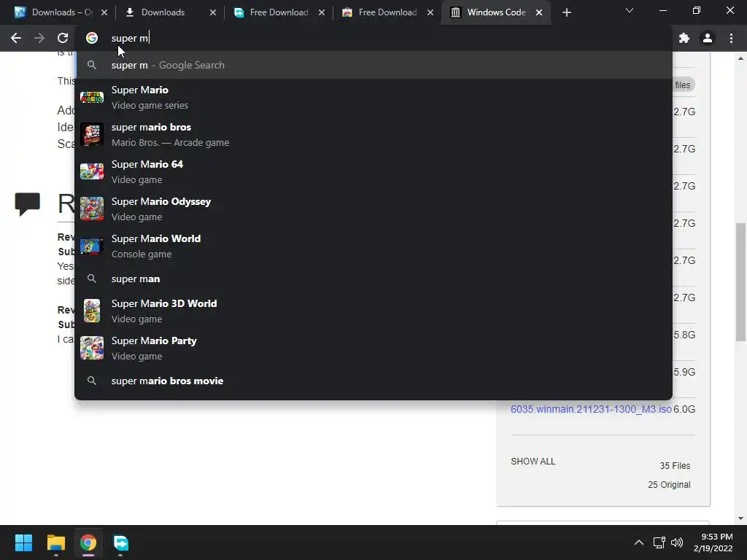Close the 'Windows Code' tab
This screenshot has width=747, height=560.
coord(539,12)
